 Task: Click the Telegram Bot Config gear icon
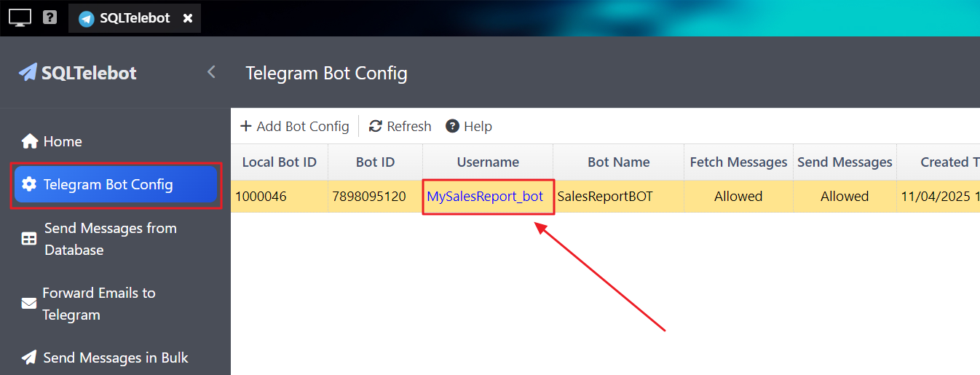pyautogui.click(x=29, y=184)
